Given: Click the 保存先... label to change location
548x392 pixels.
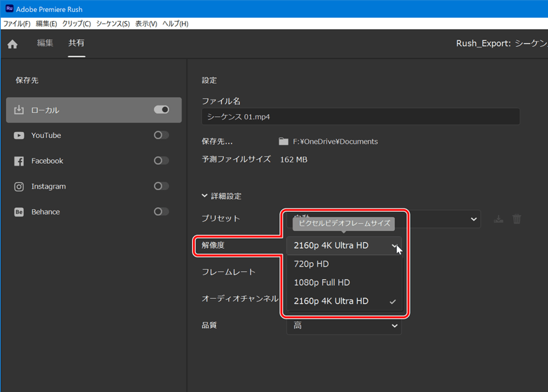Looking at the screenshot, I should click(x=217, y=141).
